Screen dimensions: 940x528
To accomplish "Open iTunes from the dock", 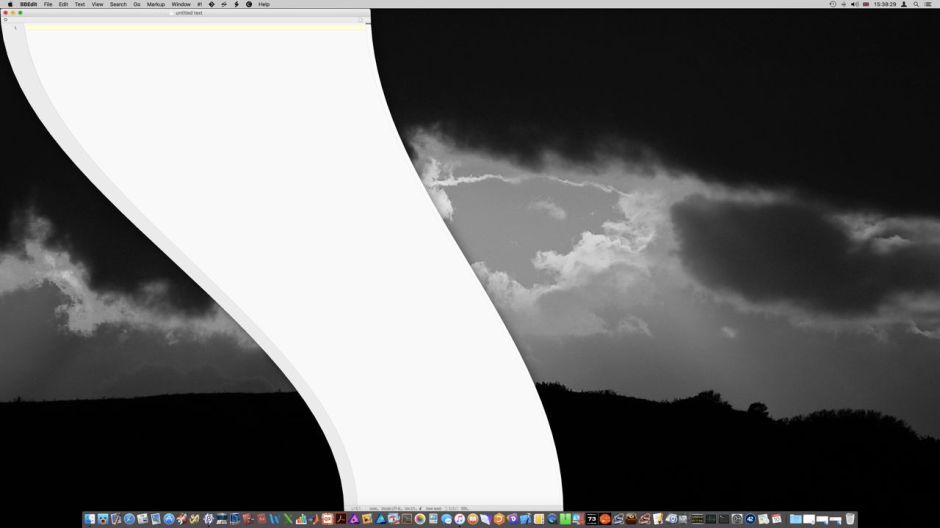I will (x=459, y=519).
